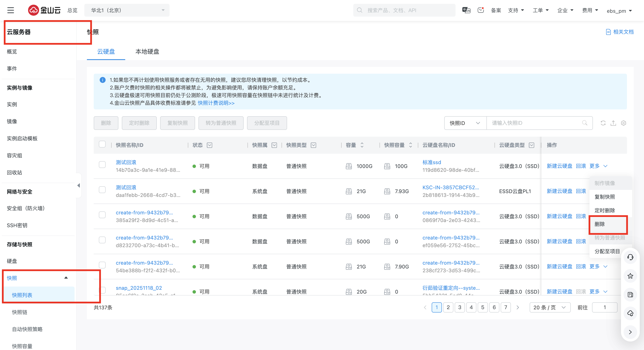Open the notifications message icon
Screen dimensions: 644x350
click(x=480, y=10)
